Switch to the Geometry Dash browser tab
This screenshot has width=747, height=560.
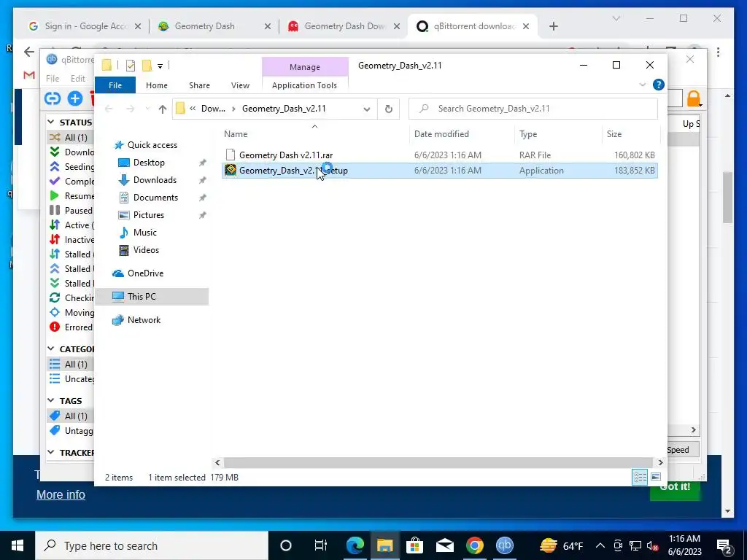214,26
